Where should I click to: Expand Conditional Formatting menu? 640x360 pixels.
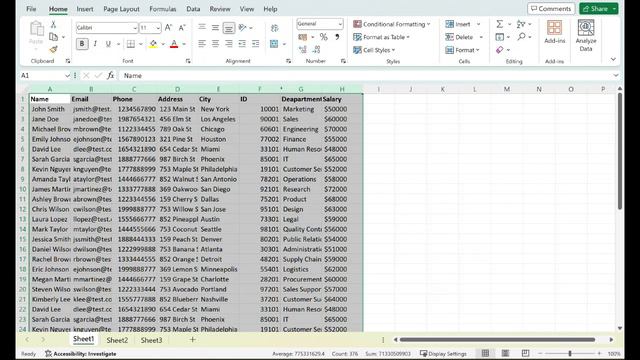pos(391,24)
